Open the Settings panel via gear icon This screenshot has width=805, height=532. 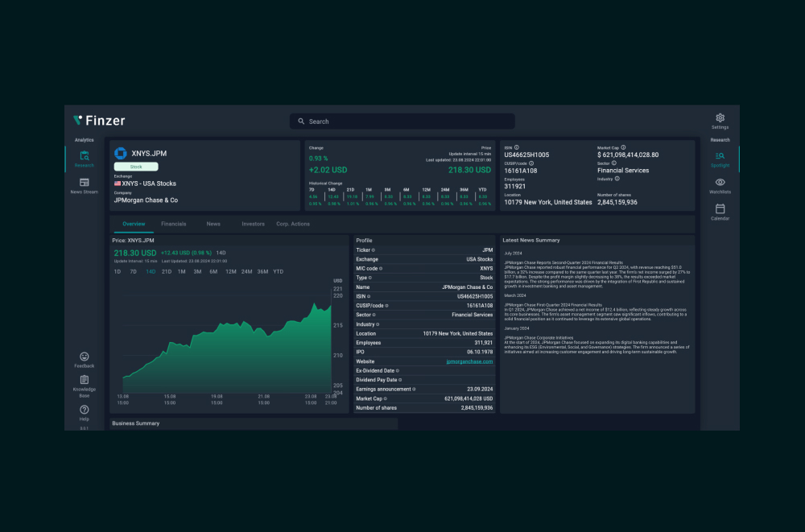720,118
